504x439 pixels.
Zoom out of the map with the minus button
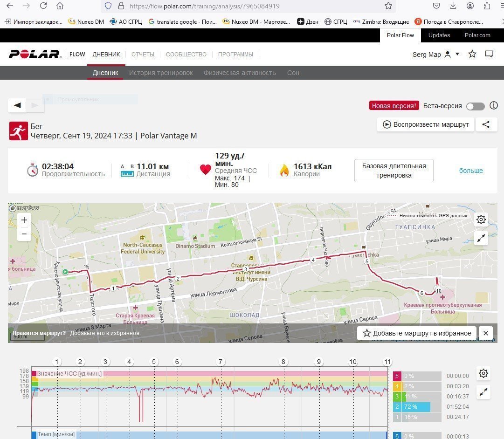click(24, 234)
